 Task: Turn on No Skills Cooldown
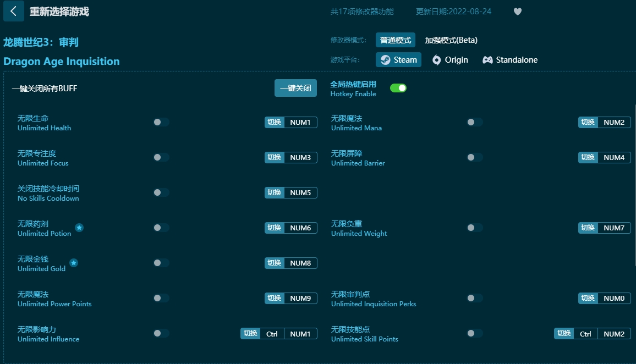tap(161, 192)
